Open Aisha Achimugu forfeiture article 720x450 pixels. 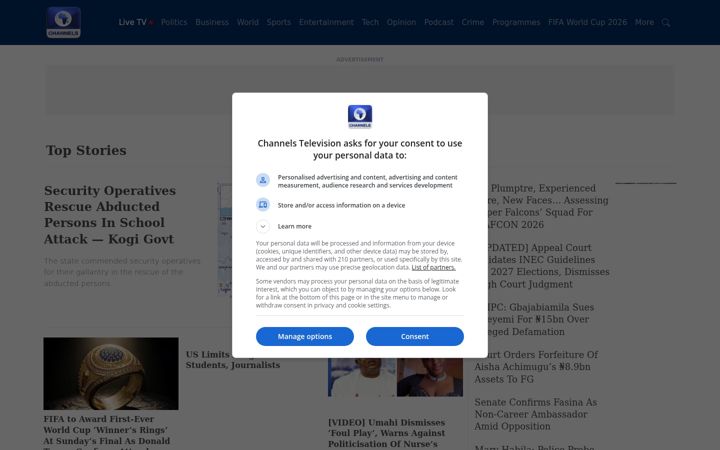[x=536, y=366]
